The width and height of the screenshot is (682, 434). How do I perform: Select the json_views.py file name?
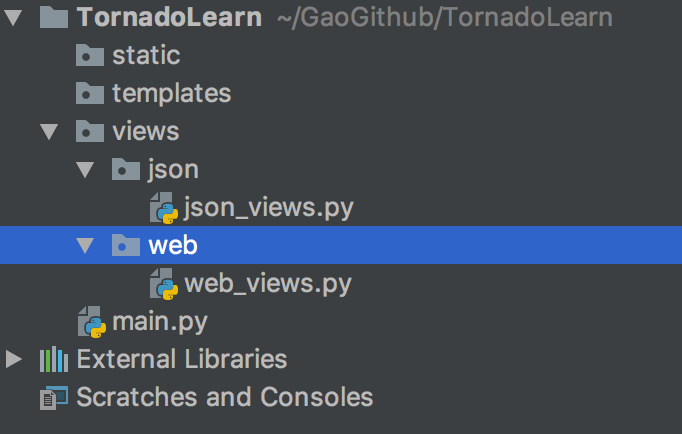point(269,207)
